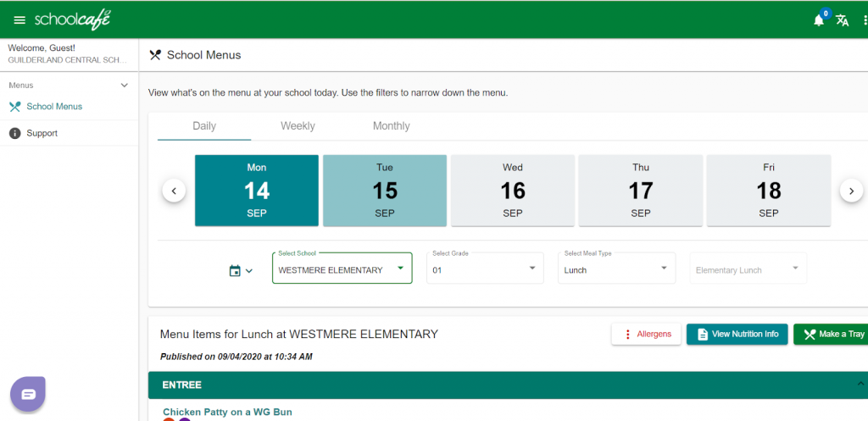
Task: Click the SchoolCafé logo
Action: [x=73, y=19]
